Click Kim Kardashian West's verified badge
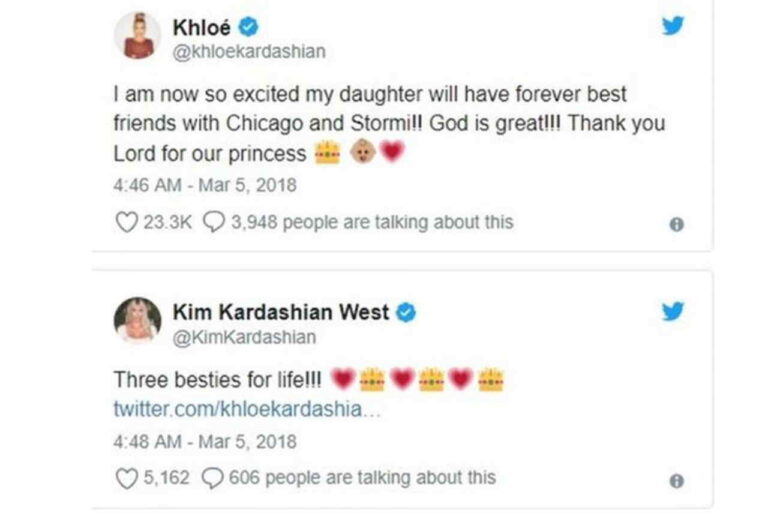The height and width of the screenshot is (519, 780). pos(406,313)
